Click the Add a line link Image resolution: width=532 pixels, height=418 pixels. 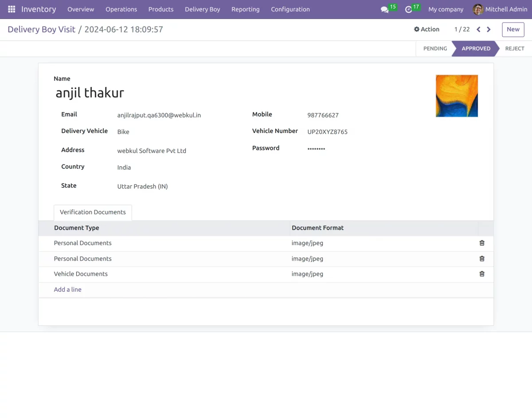click(x=68, y=289)
